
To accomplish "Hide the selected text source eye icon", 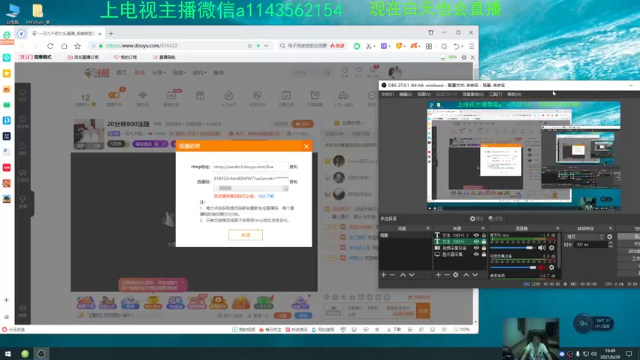I will pos(476,242).
